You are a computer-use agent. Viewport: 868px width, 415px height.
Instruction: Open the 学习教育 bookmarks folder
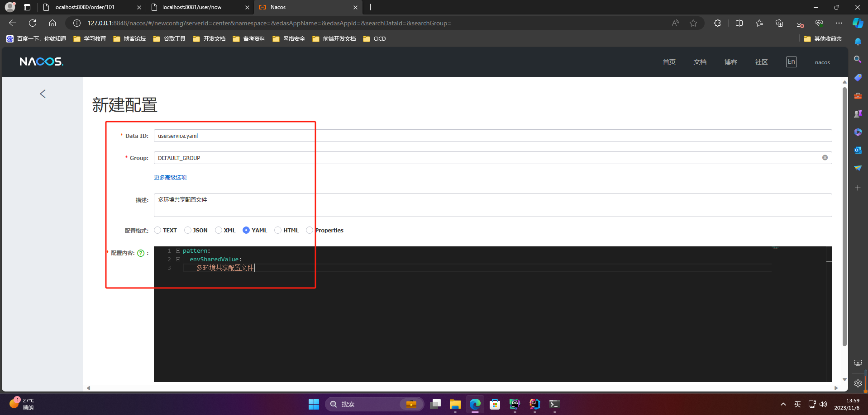tap(90, 39)
